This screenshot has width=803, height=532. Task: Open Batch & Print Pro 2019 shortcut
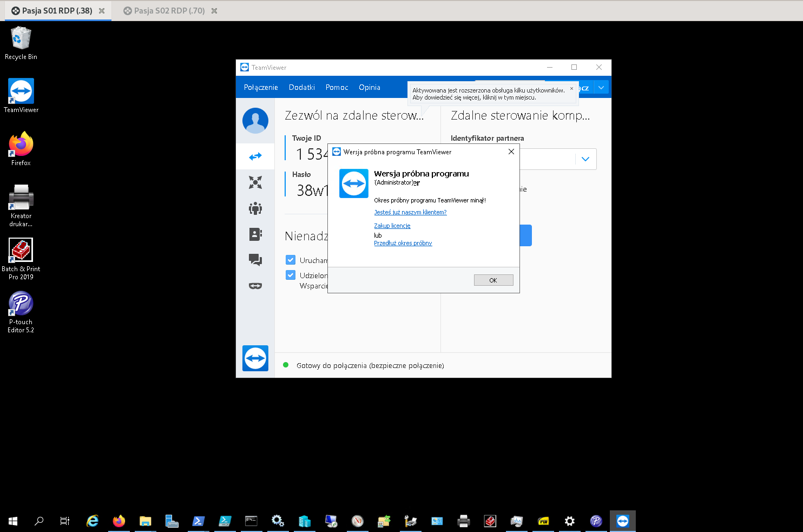point(21,259)
